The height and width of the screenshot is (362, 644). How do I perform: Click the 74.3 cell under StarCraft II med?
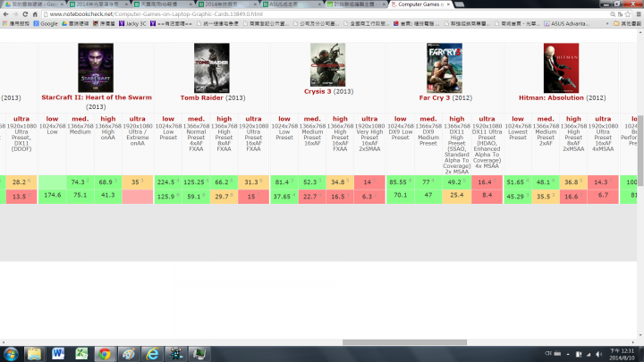coord(80,181)
